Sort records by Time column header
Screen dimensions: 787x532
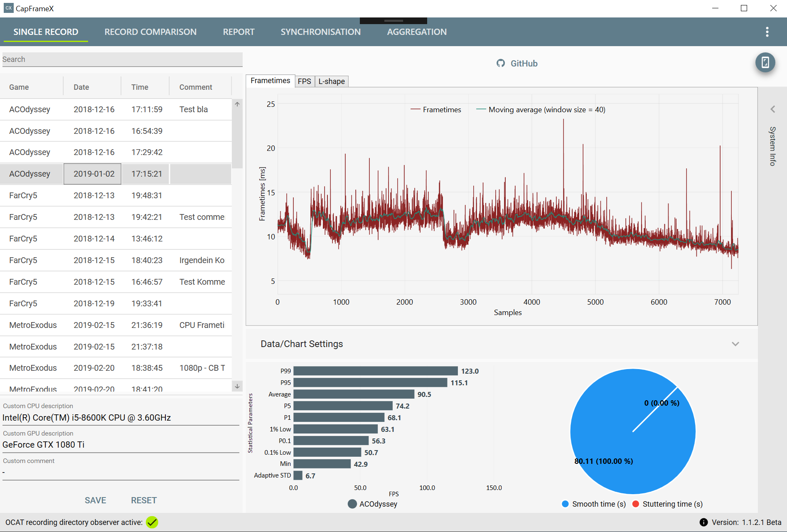point(140,87)
